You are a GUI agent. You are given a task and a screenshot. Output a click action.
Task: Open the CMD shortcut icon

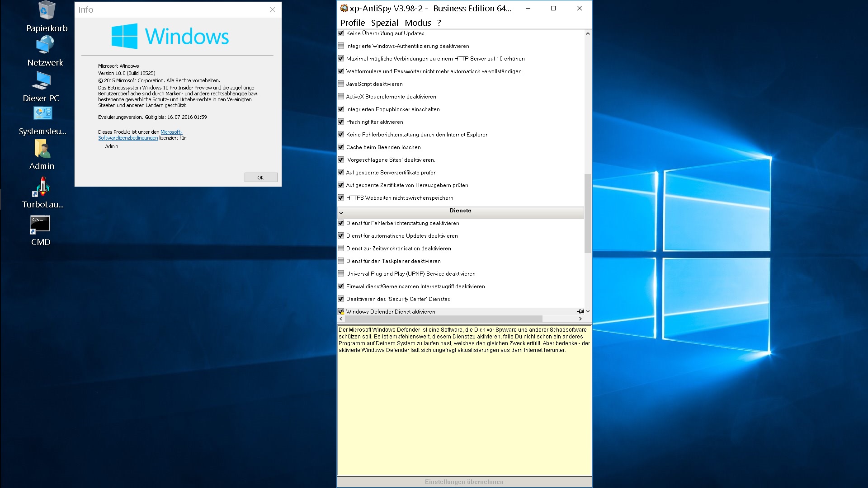coord(40,224)
